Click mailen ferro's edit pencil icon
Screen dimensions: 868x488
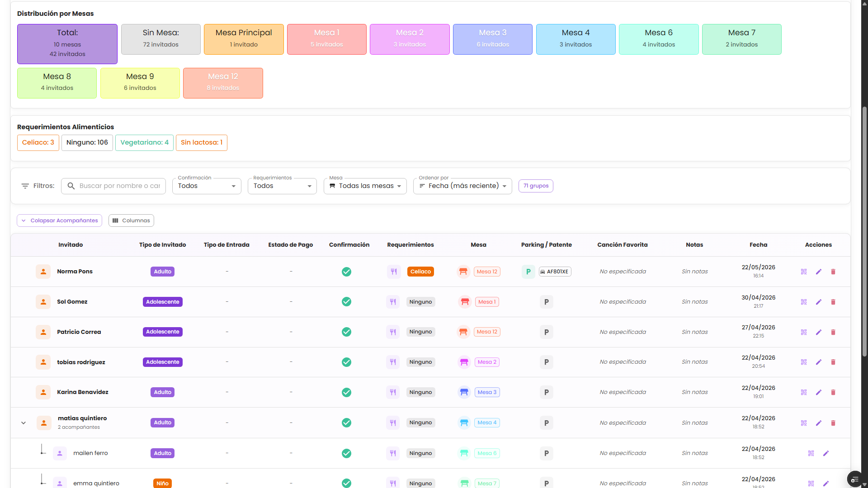826,453
